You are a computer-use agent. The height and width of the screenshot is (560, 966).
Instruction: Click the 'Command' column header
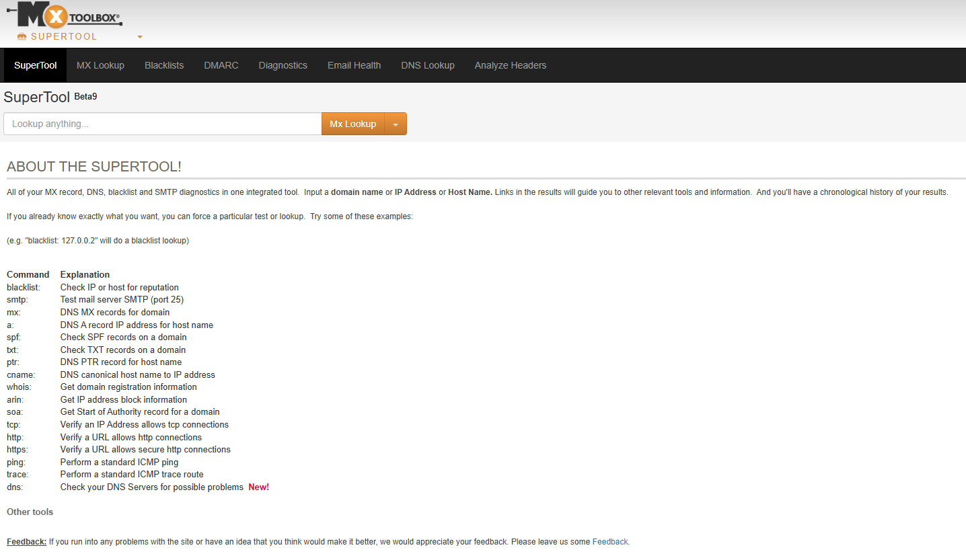tap(28, 274)
